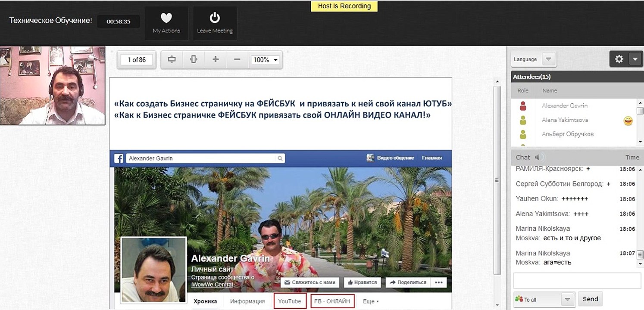Viewport: 644px width, 310px height.
Task: Click the Attendees(15) panel header
Action: [577, 77]
